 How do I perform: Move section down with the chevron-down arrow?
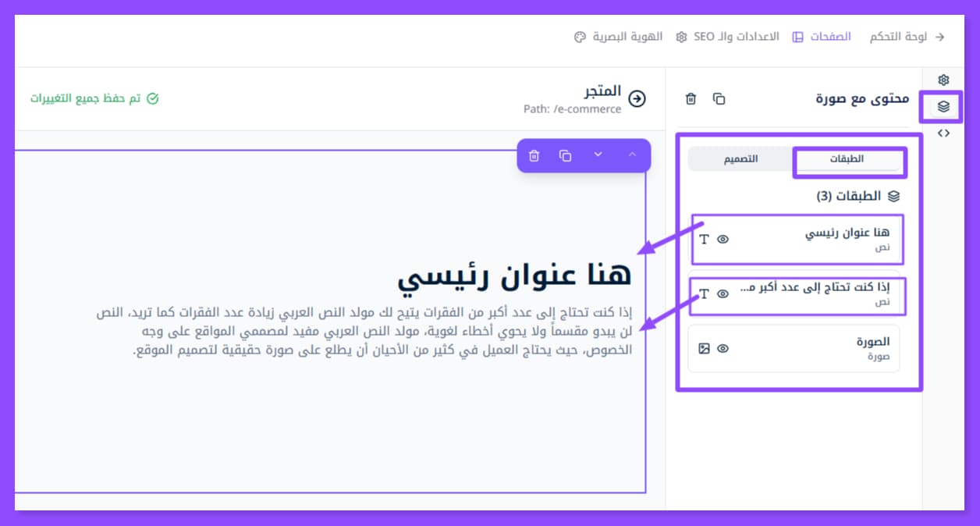coord(598,155)
